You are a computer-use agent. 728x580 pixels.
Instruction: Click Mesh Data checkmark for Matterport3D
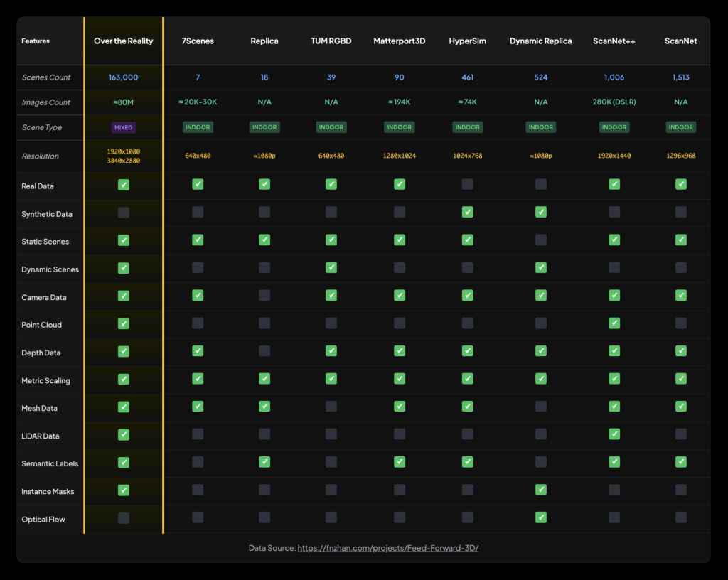point(400,407)
